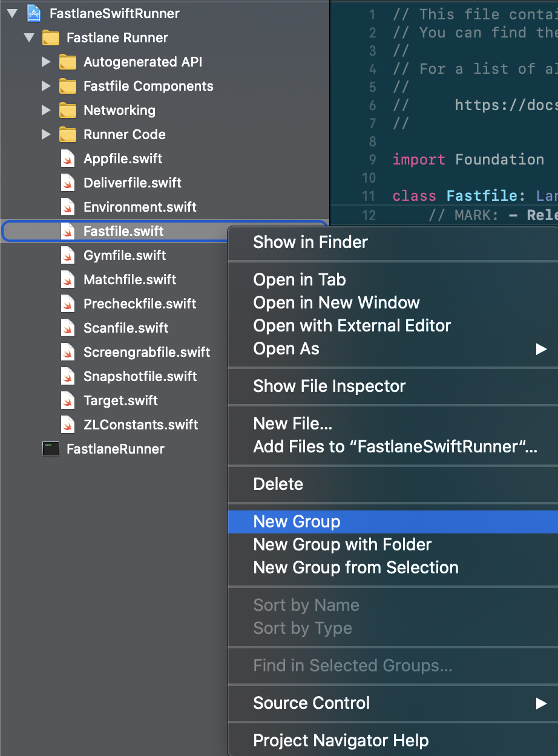Click the FastlaneSwiftRunner project icon

tap(34, 13)
